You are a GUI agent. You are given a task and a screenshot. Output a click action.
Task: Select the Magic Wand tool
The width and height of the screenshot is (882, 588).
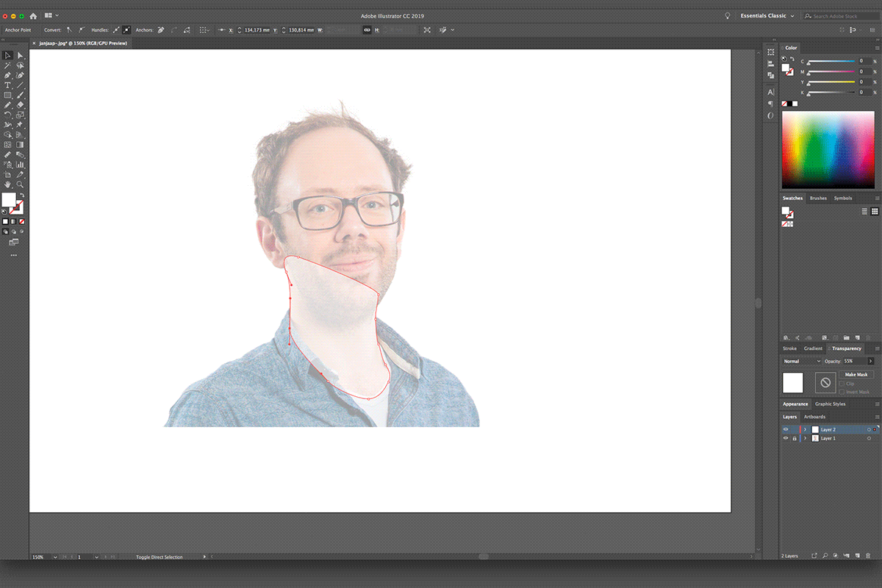tap(7, 65)
